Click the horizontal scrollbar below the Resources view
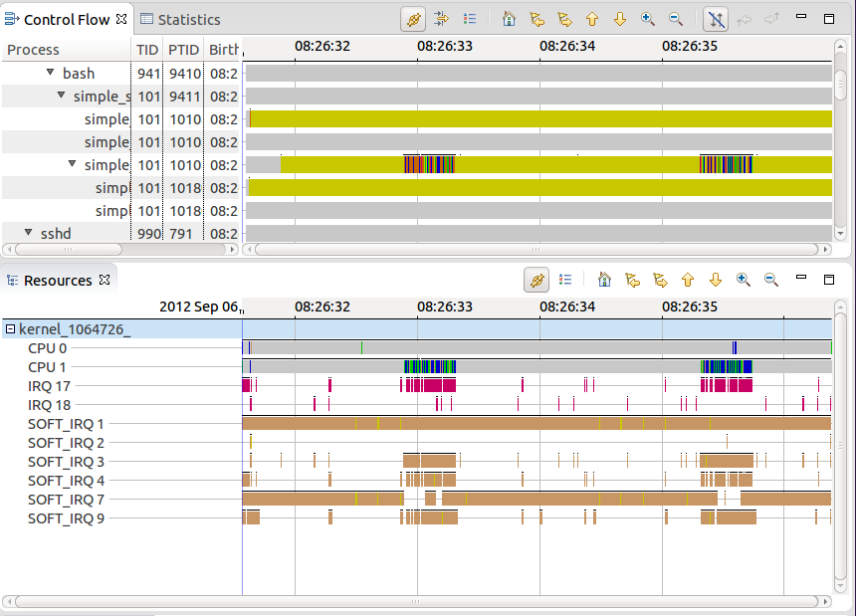The width and height of the screenshot is (856, 616). tap(418, 602)
